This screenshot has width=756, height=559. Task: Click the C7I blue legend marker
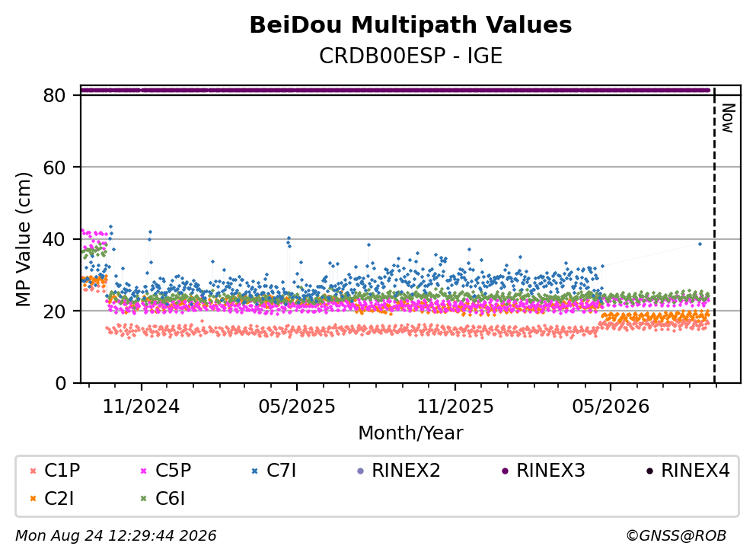point(255,471)
